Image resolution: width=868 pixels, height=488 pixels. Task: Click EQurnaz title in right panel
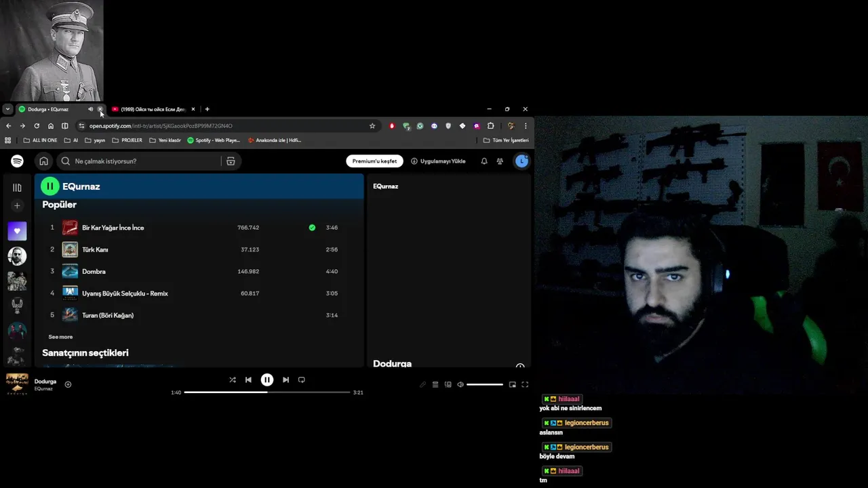pyautogui.click(x=386, y=186)
